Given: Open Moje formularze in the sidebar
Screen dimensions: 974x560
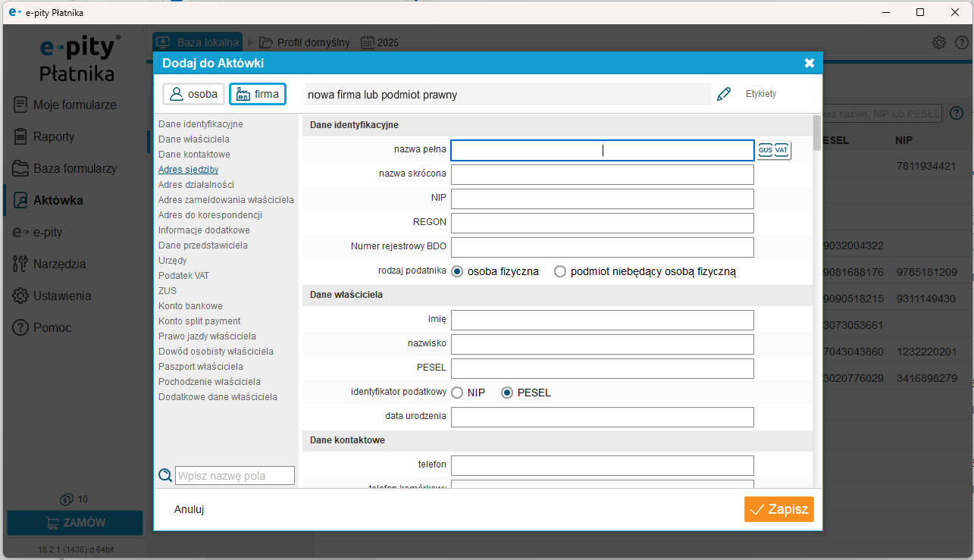Looking at the screenshot, I should click(x=74, y=105).
